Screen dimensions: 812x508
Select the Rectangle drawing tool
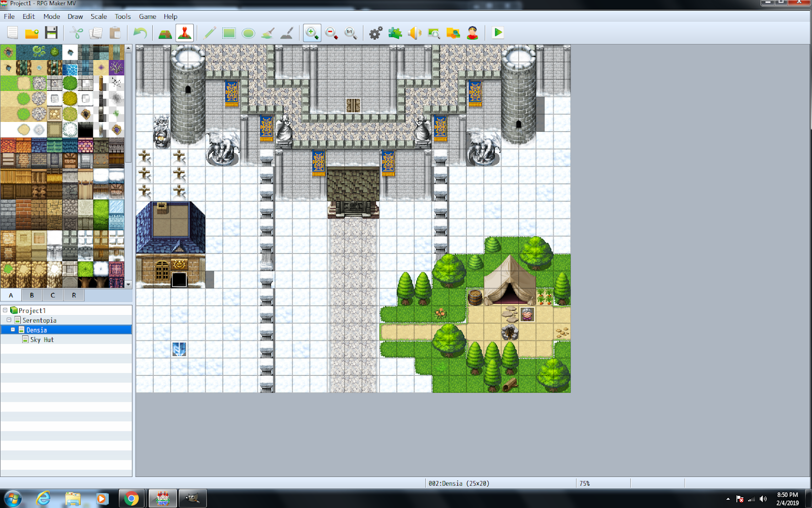point(228,33)
